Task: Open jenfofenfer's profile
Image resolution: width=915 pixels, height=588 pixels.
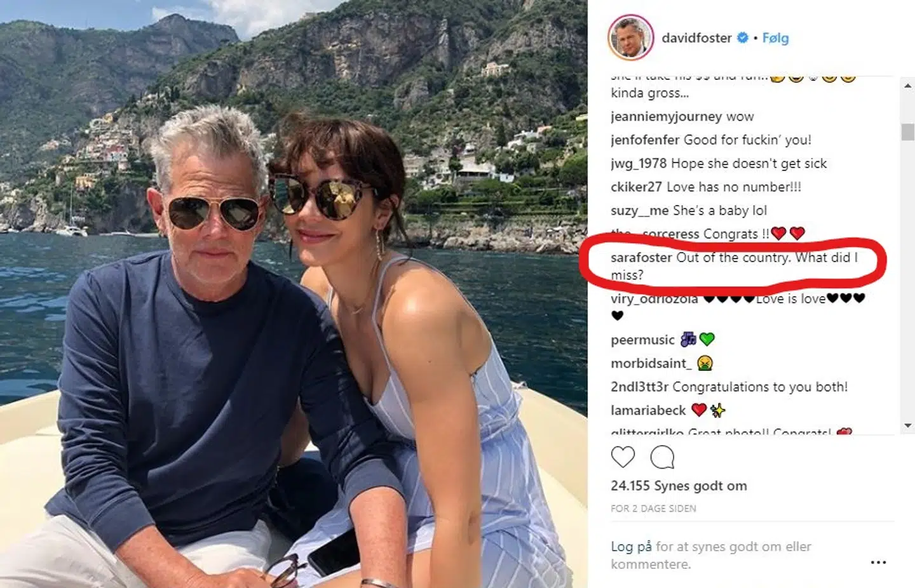Action: 644,140
